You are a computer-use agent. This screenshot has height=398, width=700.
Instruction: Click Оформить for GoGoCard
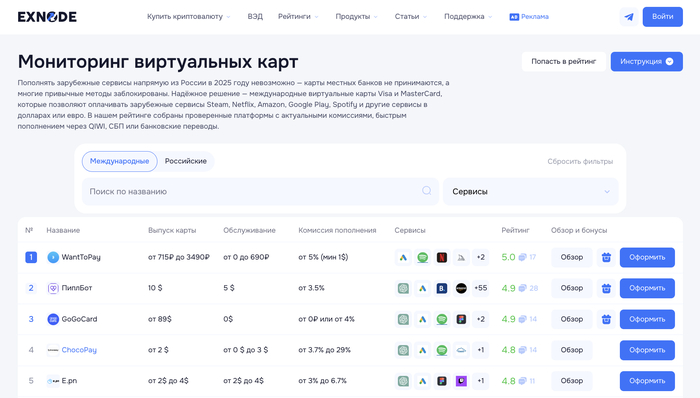[647, 319]
